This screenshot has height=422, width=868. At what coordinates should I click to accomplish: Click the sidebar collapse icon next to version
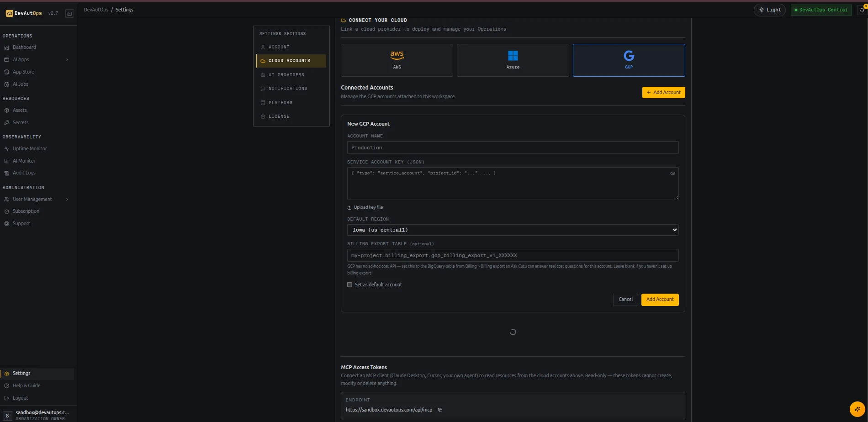69,14
